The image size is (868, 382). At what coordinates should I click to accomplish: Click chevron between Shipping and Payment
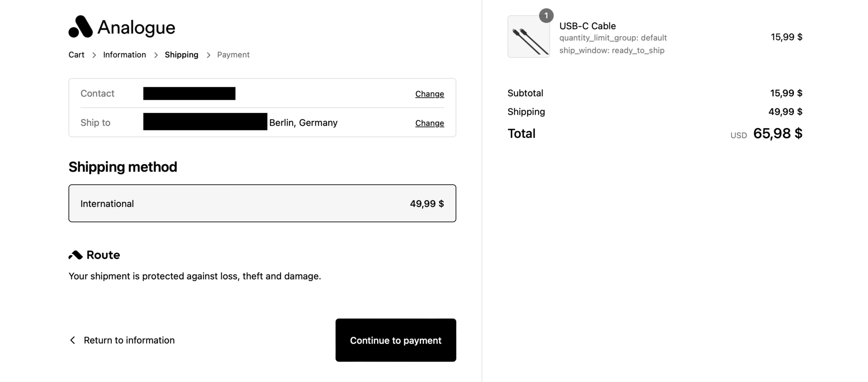coord(208,55)
